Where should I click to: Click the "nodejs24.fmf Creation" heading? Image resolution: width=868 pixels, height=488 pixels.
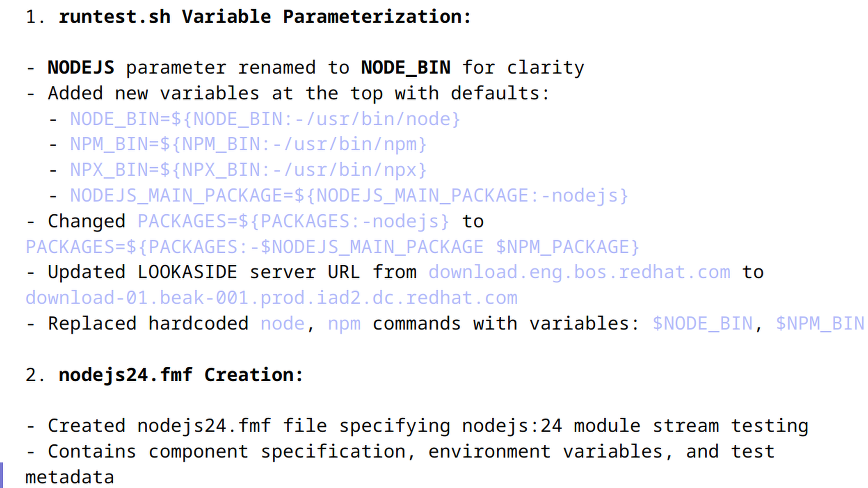181,375
